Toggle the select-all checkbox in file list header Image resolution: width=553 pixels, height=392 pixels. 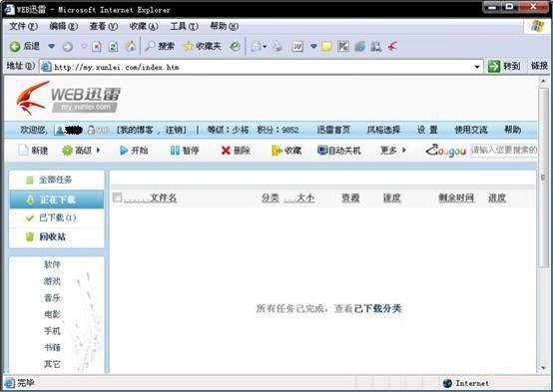click(117, 197)
